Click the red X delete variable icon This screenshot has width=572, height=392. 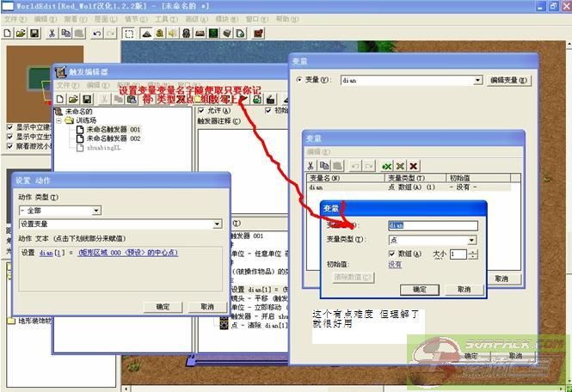coord(414,165)
